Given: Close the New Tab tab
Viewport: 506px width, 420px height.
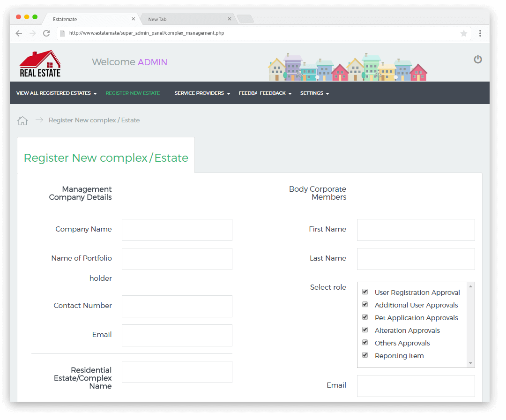Looking at the screenshot, I should coord(230,19).
